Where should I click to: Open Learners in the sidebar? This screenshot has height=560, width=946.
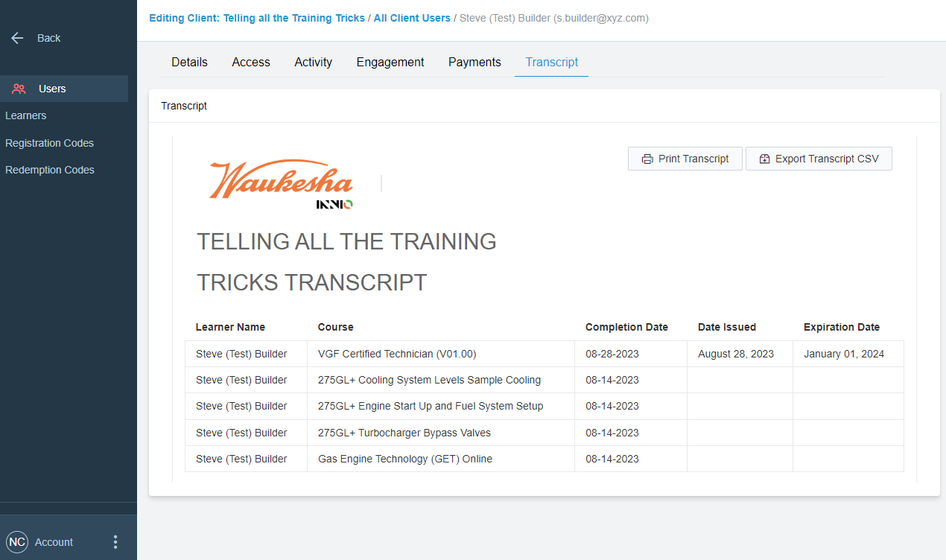[26, 115]
